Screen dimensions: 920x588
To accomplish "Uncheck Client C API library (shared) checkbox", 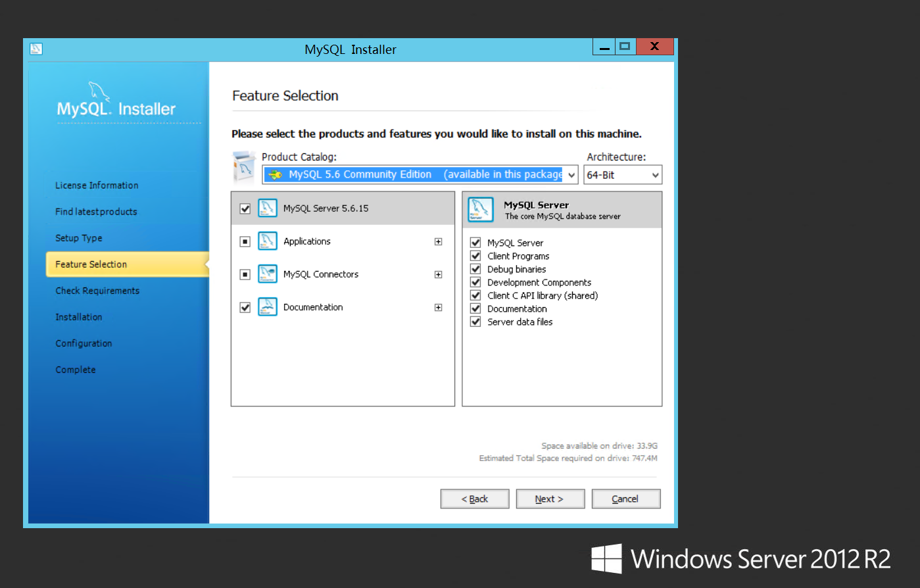I will click(x=475, y=295).
